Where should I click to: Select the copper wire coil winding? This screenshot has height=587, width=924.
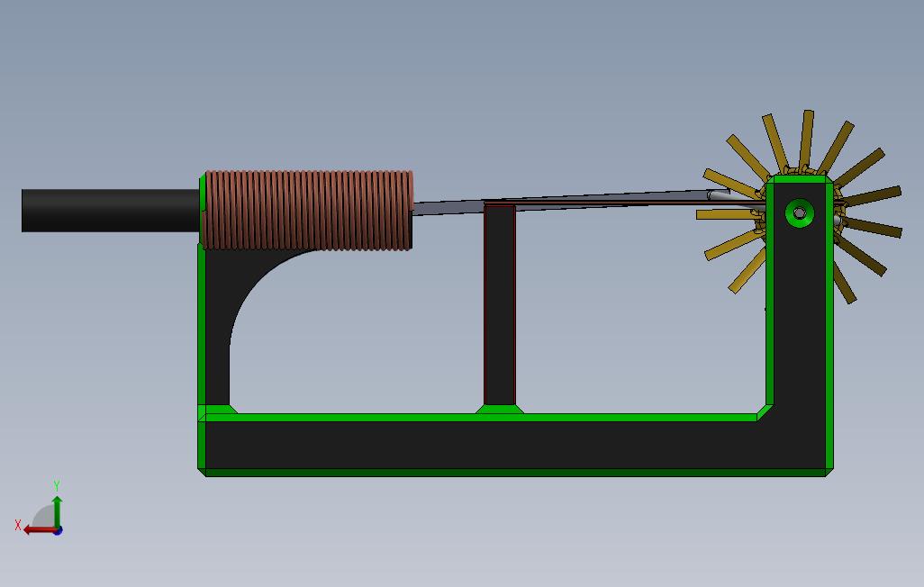coord(306,211)
